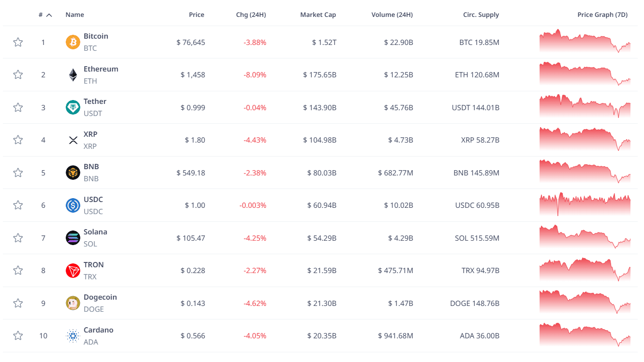644x362 pixels.
Task: Sort by the Price column header
Action: tap(196, 14)
